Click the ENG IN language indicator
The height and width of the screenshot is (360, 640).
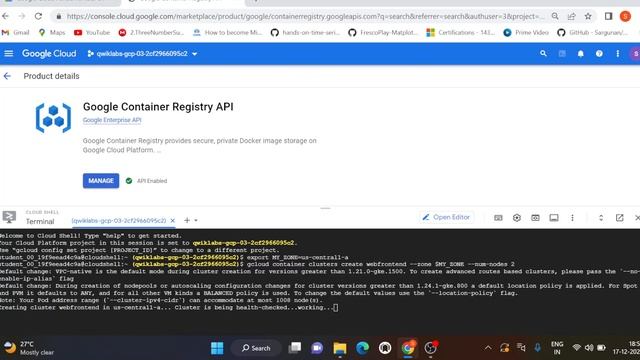coord(557,348)
